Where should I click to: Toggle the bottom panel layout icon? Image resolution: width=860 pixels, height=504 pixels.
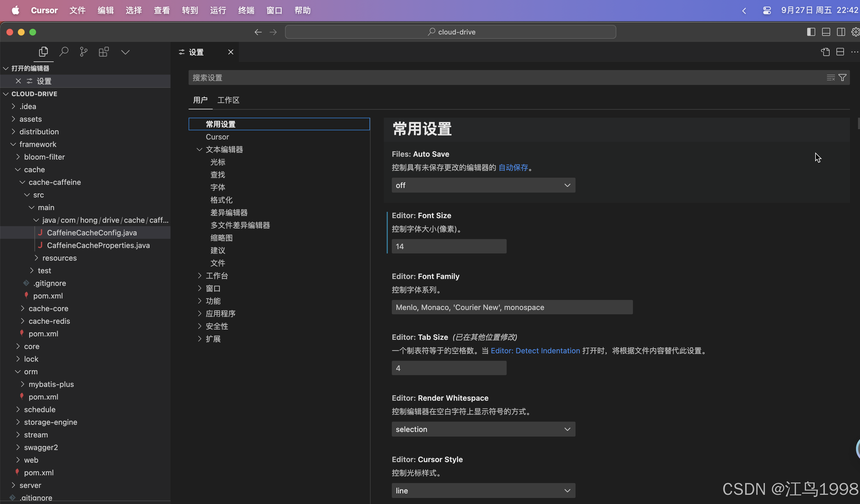(826, 32)
